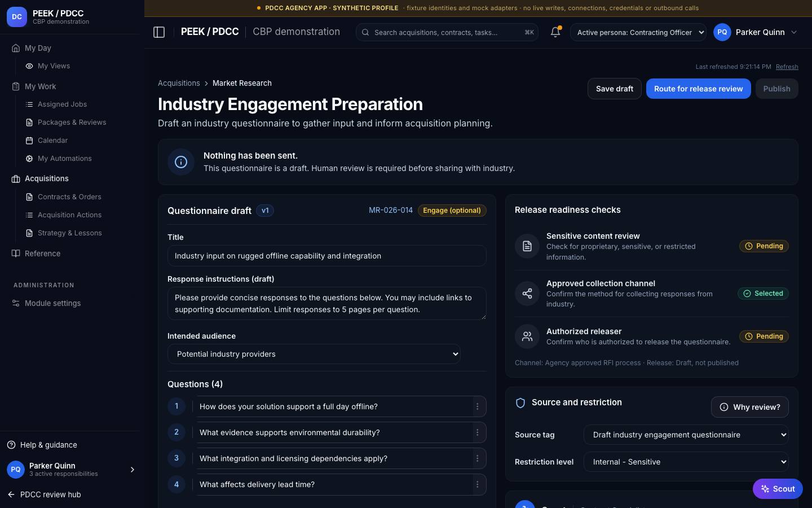
Task: Open Help & guidance
Action: [x=48, y=445]
